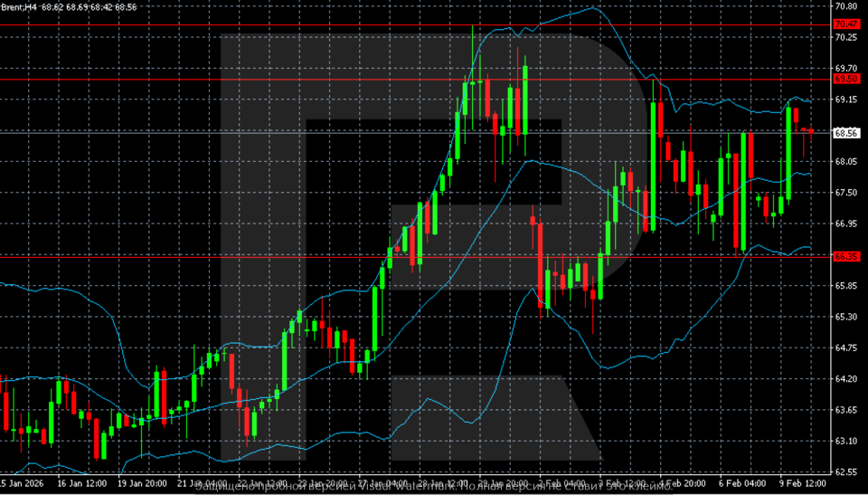Click the 67.50 price axis label
Image resolution: width=868 pixels, height=495 pixels.
(x=846, y=193)
